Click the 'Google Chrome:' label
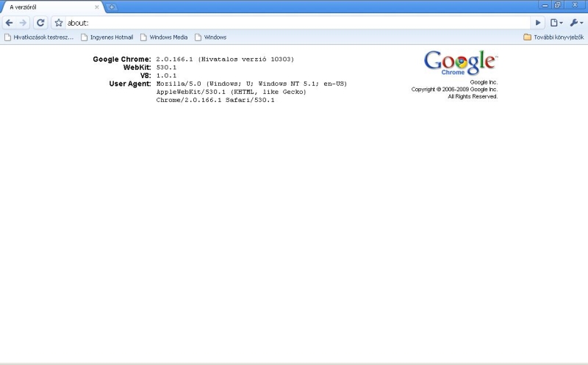This screenshot has width=588, height=365. 122,59
